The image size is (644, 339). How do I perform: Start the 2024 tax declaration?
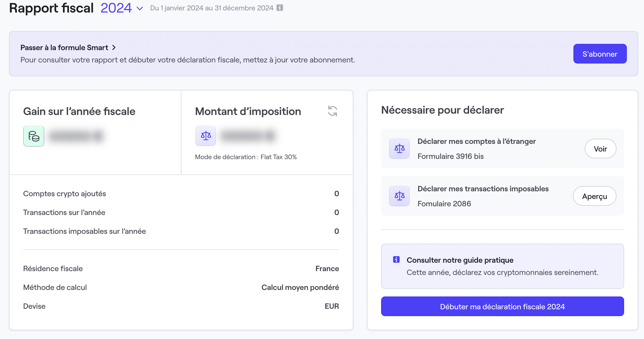tap(502, 306)
